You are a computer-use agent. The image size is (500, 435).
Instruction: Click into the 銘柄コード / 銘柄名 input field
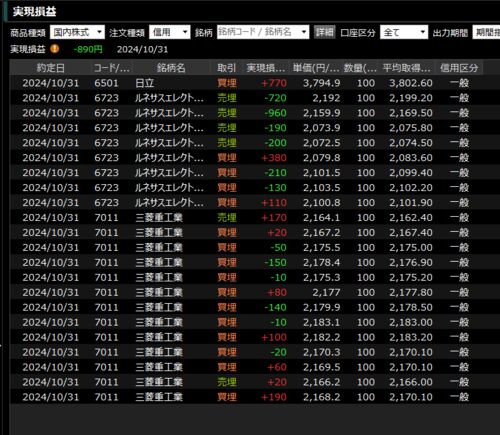tap(258, 32)
